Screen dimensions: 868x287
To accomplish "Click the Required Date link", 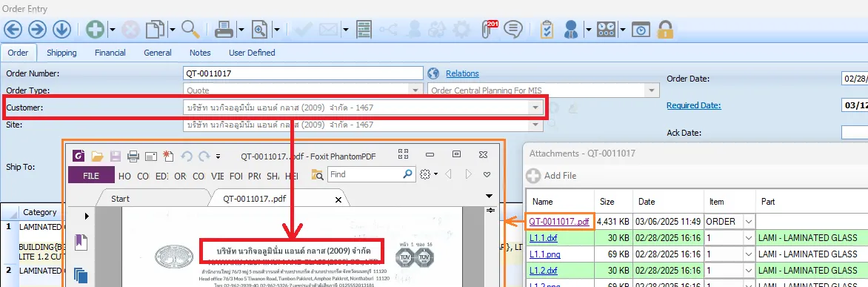I will 694,105.
